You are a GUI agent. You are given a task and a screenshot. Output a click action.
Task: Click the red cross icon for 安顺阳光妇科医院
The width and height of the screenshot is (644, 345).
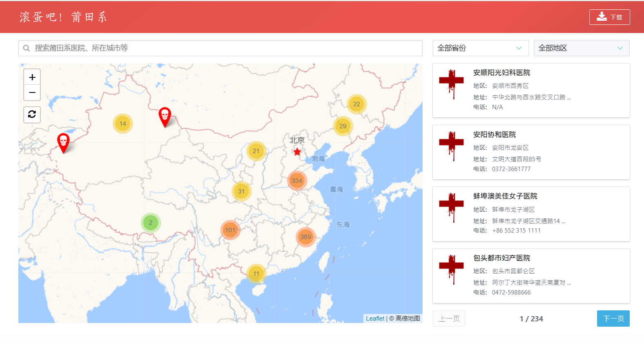pos(451,84)
